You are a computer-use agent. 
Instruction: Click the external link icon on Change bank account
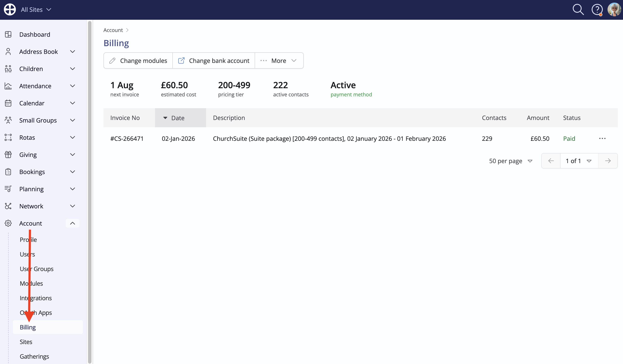pyautogui.click(x=181, y=61)
